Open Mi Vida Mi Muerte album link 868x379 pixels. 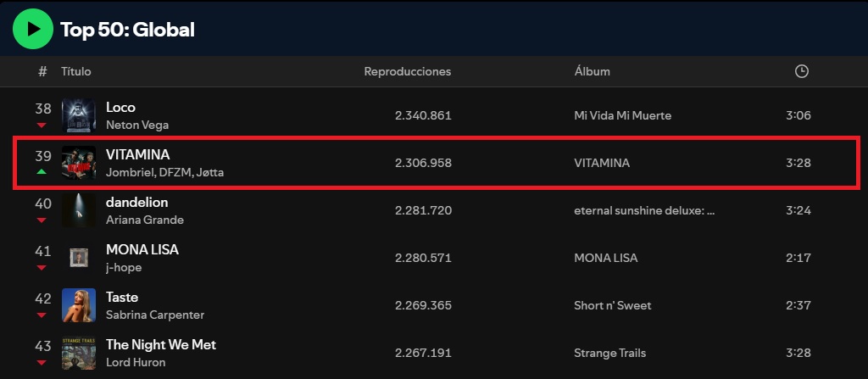coord(623,116)
